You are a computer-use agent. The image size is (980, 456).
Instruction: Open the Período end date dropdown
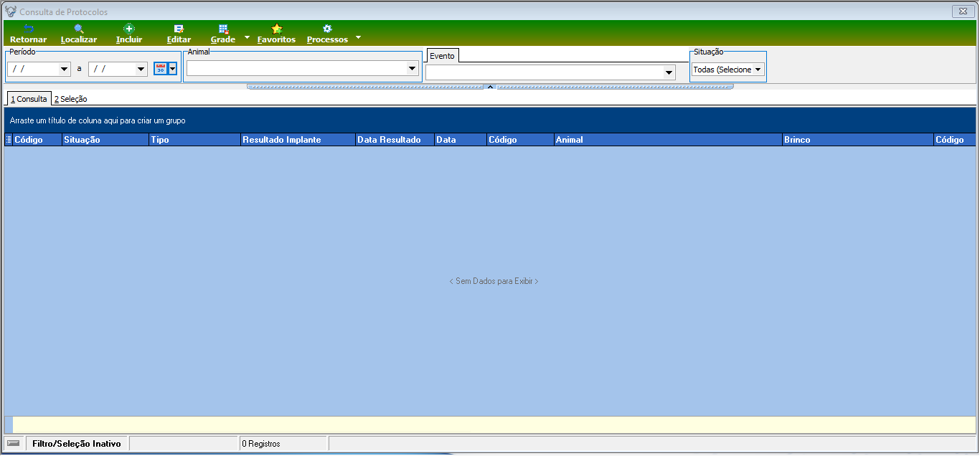(141, 70)
